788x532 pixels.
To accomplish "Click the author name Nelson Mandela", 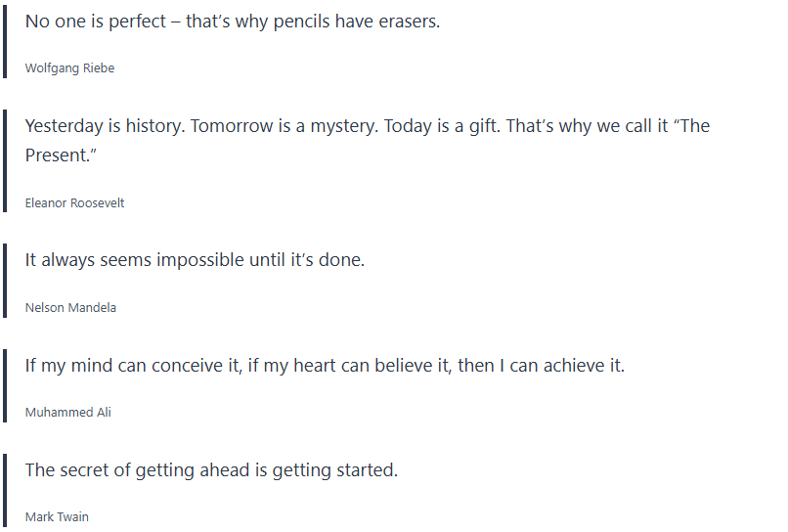I will click(70, 307).
